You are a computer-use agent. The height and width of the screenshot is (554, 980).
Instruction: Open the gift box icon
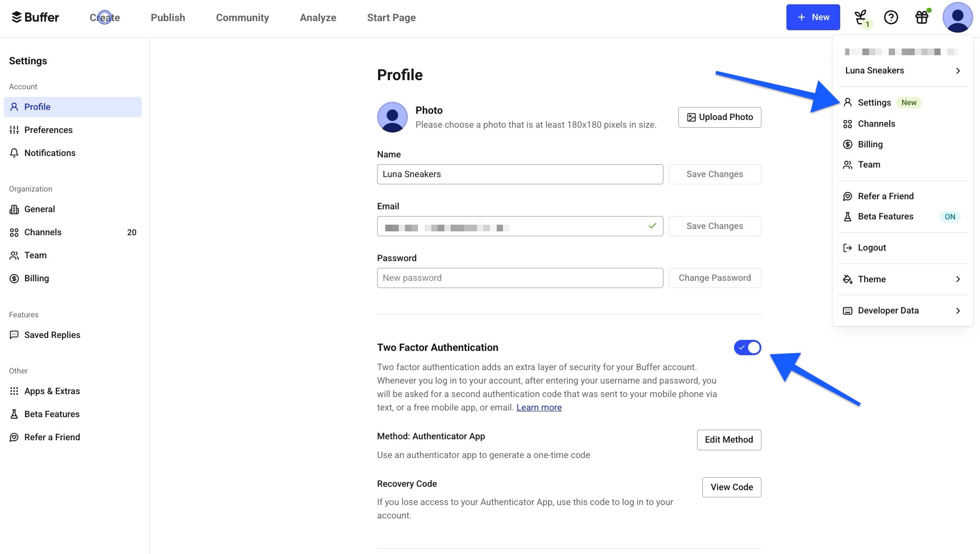pos(921,18)
